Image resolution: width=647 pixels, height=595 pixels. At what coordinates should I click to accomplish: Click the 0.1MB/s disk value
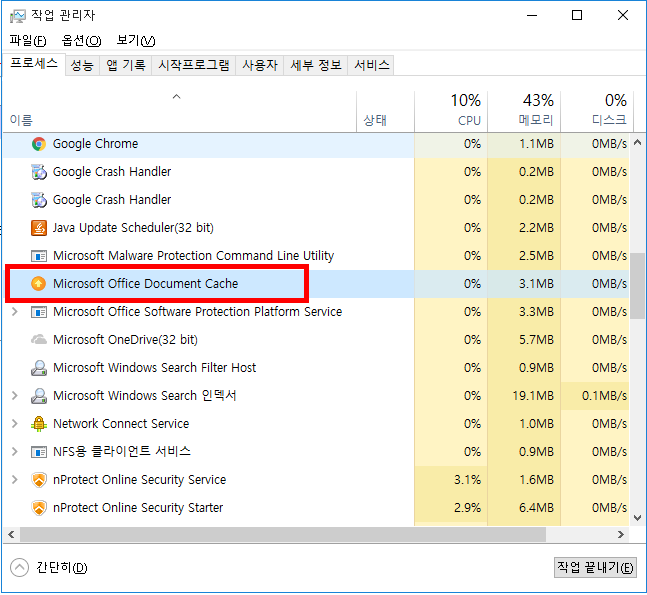click(x=604, y=396)
